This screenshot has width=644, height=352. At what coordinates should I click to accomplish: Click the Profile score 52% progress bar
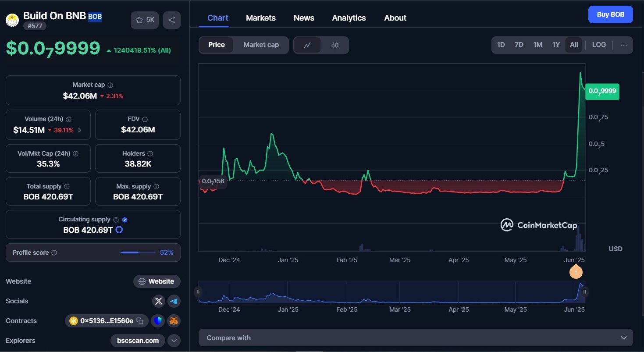click(138, 252)
